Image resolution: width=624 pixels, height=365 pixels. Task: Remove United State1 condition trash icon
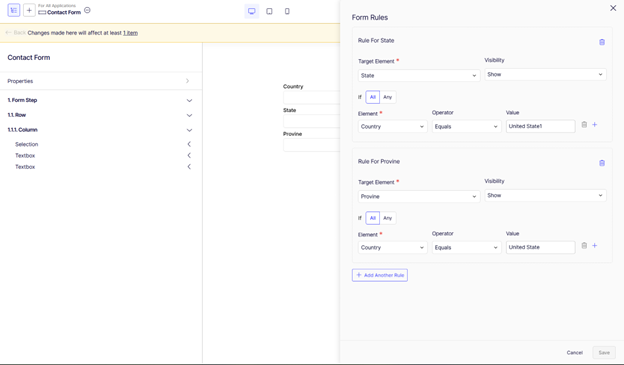[584, 125]
